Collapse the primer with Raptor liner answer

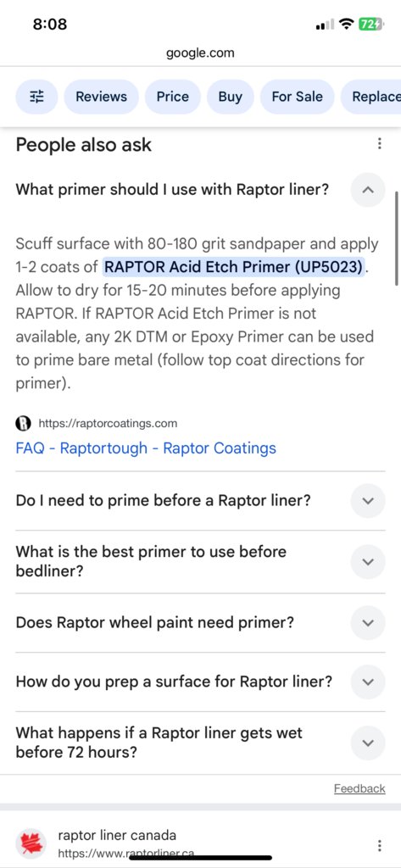pos(368,190)
